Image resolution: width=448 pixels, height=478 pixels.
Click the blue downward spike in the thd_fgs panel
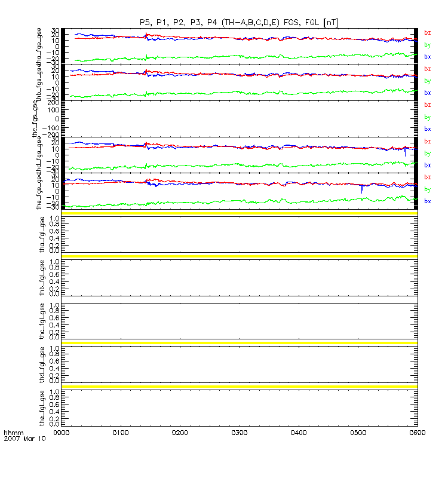[405, 152]
